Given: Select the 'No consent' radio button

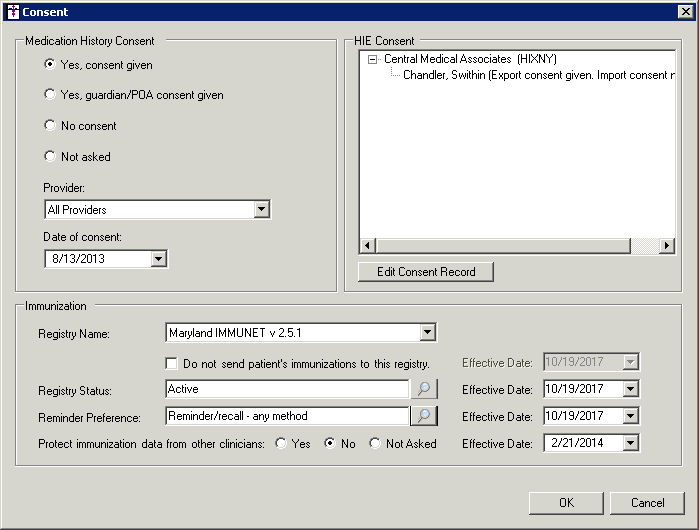Looking at the screenshot, I should (x=50, y=126).
